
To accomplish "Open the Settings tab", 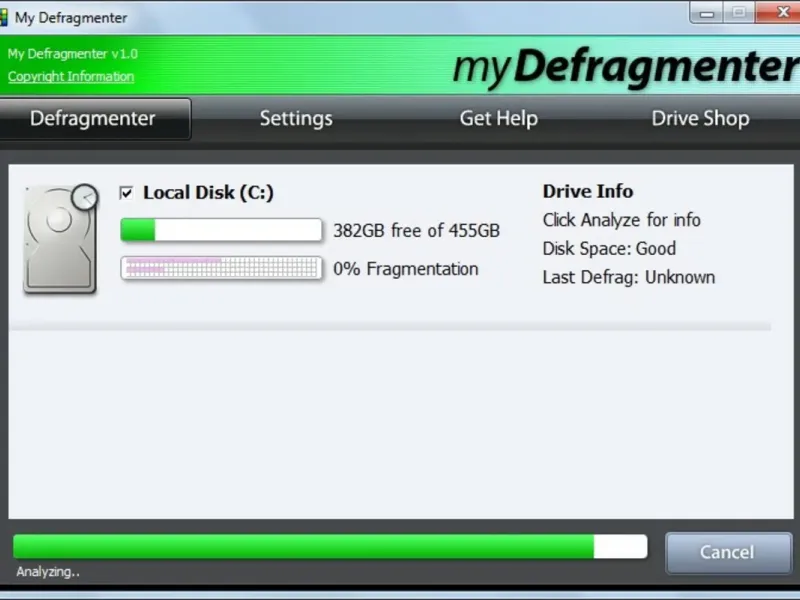I will pyautogui.click(x=296, y=118).
